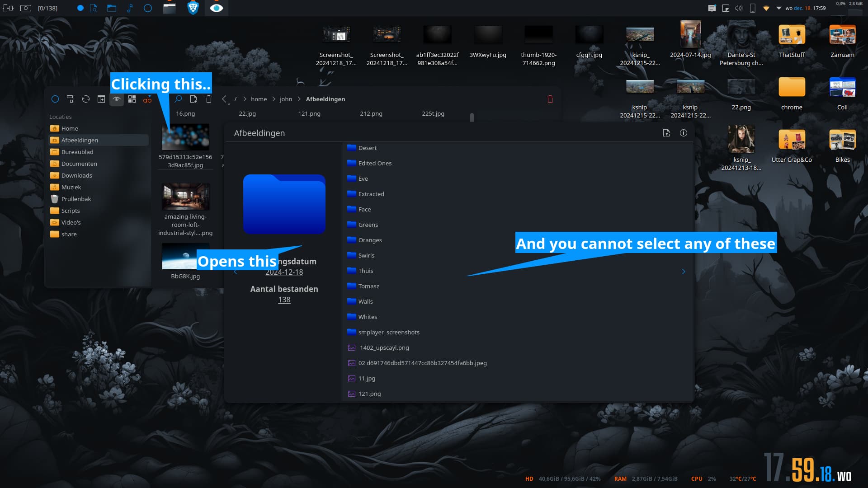Click the 'john' breadcrumb segment
Image resolution: width=868 pixels, height=488 pixels.
[x=286, y=99]
